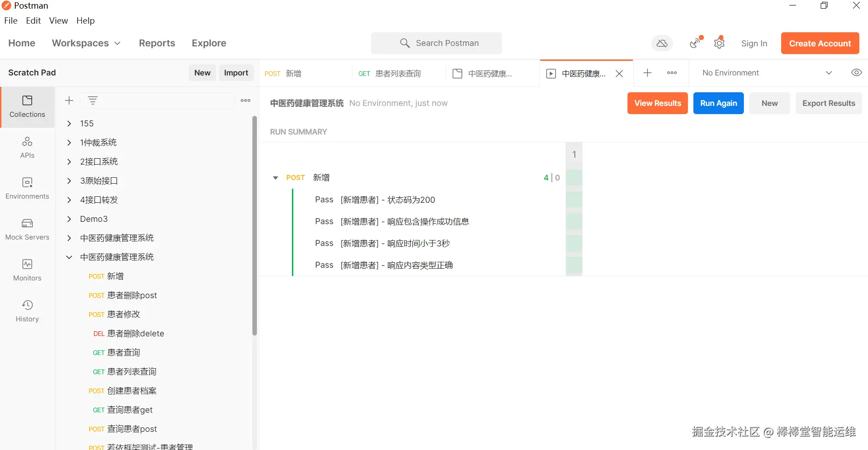Switch to the 中医药健康 collection tab
The image size is (868, 450).
pyautogui.click(x=493, y=74)
